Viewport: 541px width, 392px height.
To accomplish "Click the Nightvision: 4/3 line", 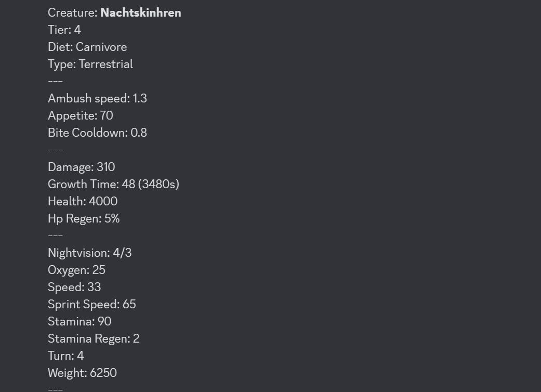I will [90, 253].
